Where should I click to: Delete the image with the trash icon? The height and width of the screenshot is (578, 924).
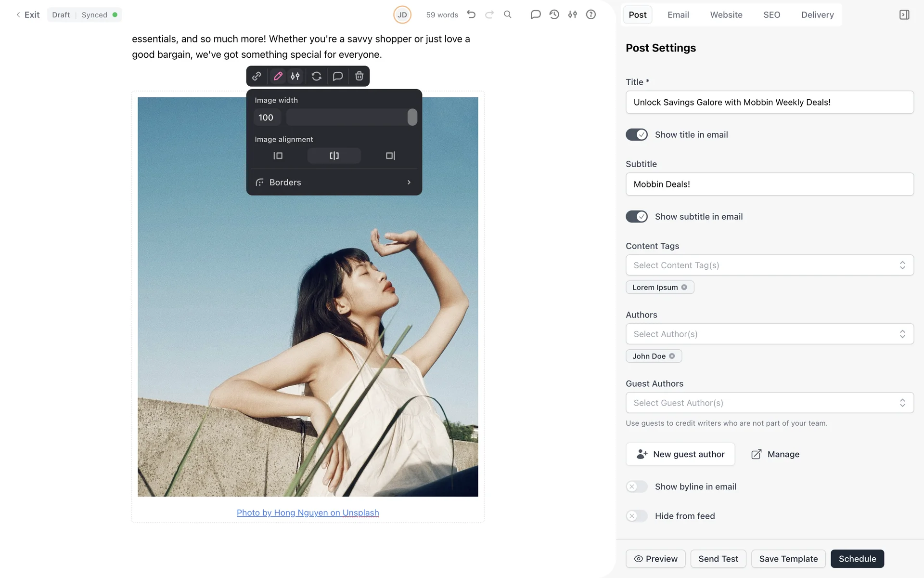(x=359, y=76)
